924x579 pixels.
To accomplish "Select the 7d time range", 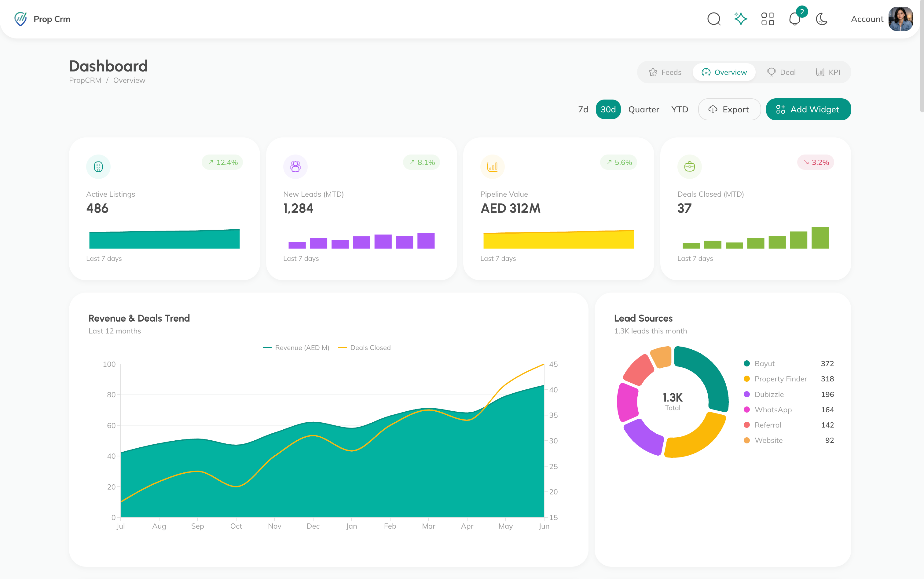I will pos(583,110).
